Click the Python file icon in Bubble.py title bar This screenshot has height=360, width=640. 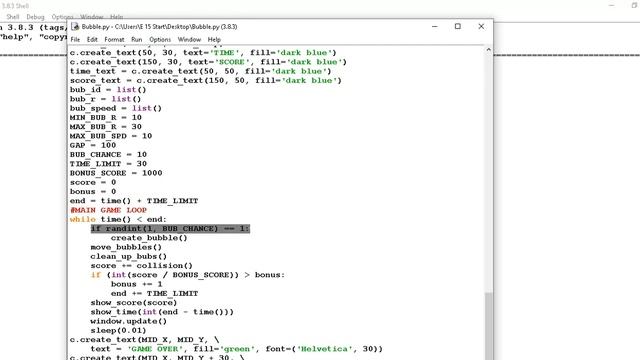tap(75, 27)
